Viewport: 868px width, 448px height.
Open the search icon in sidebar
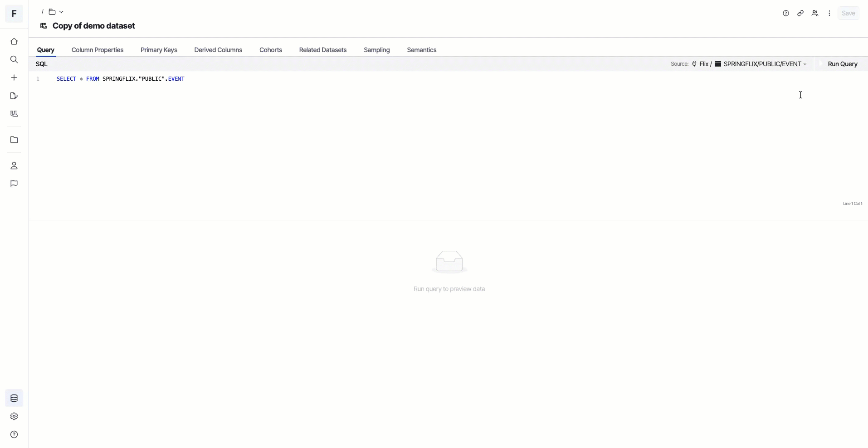(14, 59)
